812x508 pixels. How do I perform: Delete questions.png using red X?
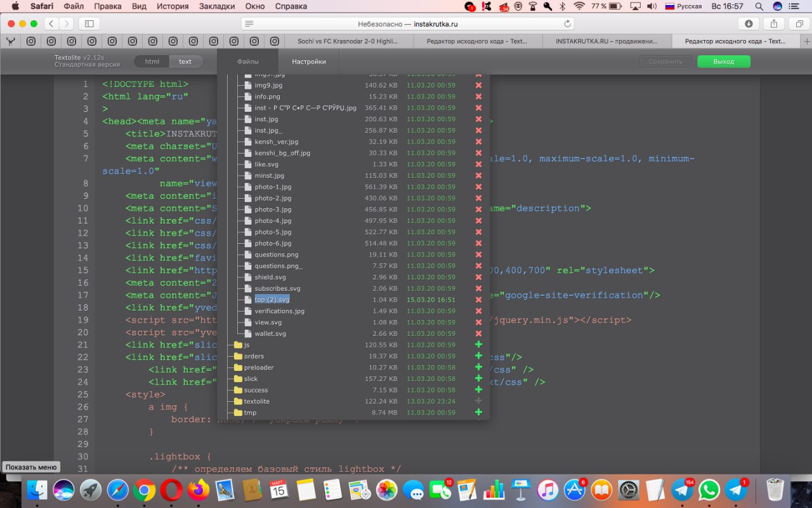(478, 255)
